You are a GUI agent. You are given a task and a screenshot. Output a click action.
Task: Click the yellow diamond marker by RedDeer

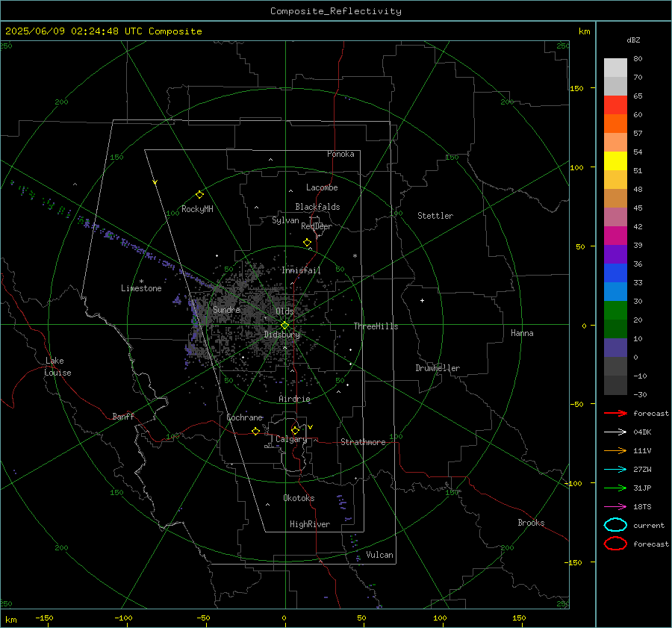tap(308, 243)
